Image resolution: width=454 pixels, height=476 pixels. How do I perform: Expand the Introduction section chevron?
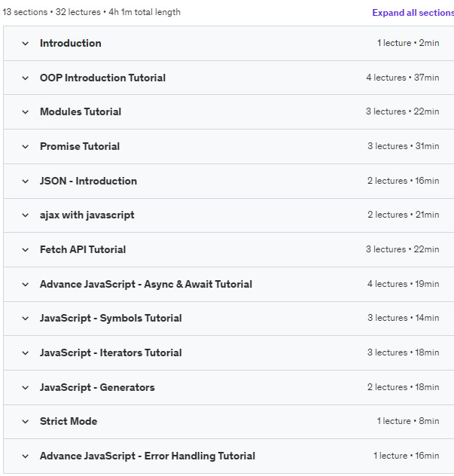26,44
